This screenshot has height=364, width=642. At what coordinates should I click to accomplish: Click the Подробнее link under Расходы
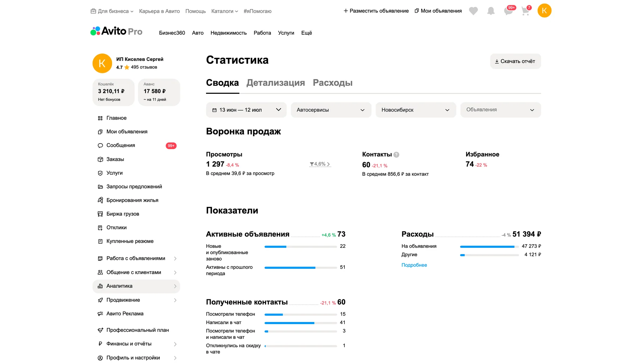tap(414, 265)
